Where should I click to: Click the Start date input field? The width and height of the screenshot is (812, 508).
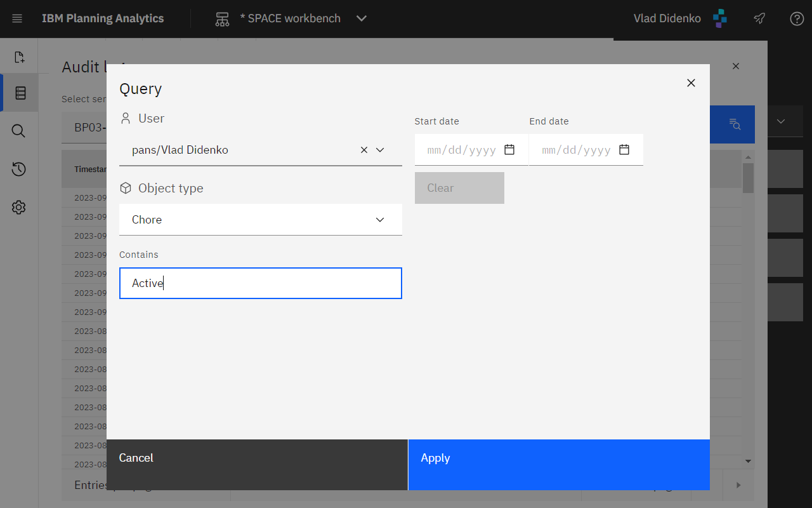471,150
